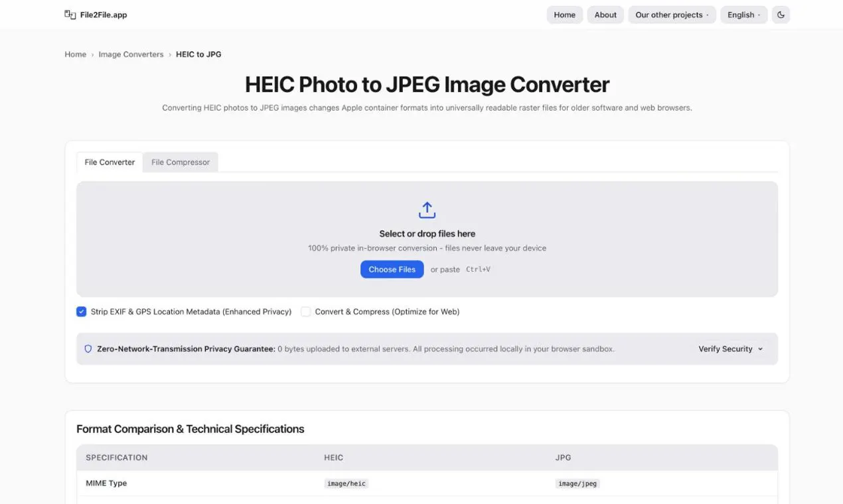Go to Home in the top navigation
The image size is (843, 504).
click(565, 15)
